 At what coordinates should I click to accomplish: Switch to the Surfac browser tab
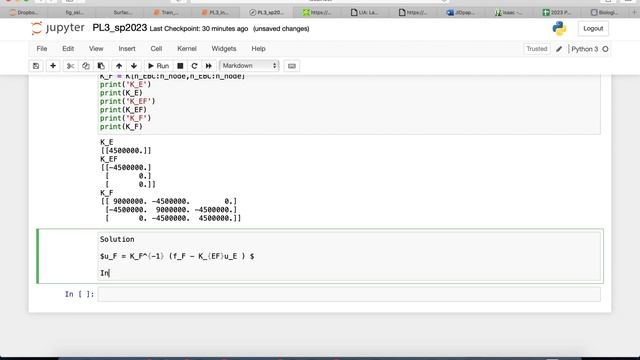[122, 13]
